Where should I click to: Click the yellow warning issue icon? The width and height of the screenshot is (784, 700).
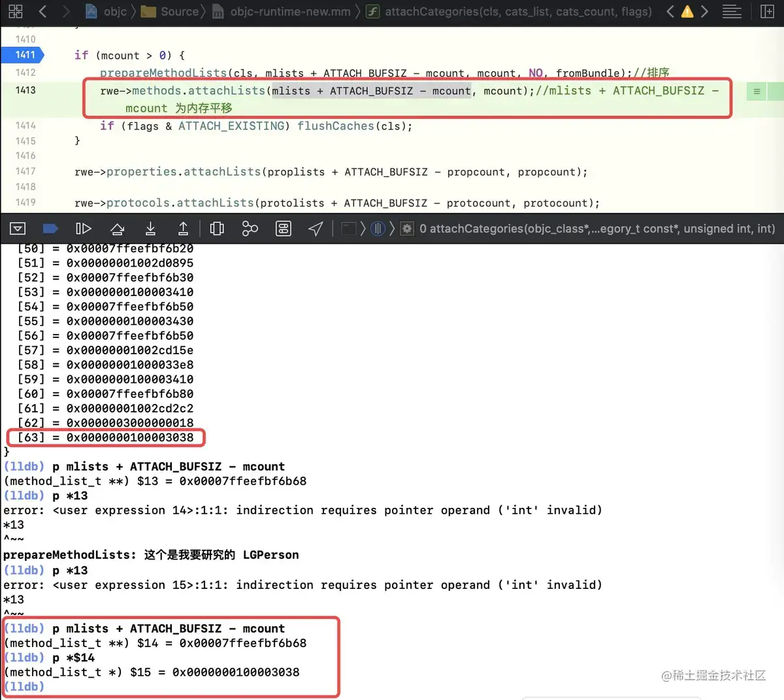687,11
